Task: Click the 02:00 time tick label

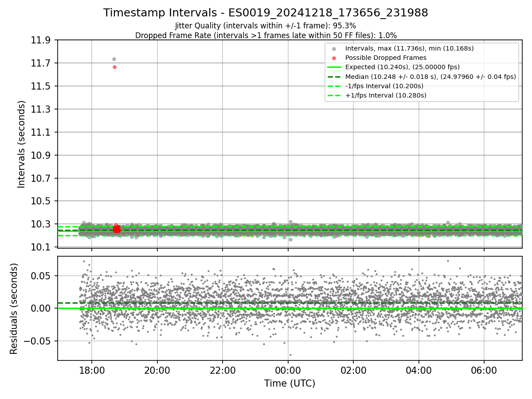Action: pyautogui.click(x=353, y=370)
